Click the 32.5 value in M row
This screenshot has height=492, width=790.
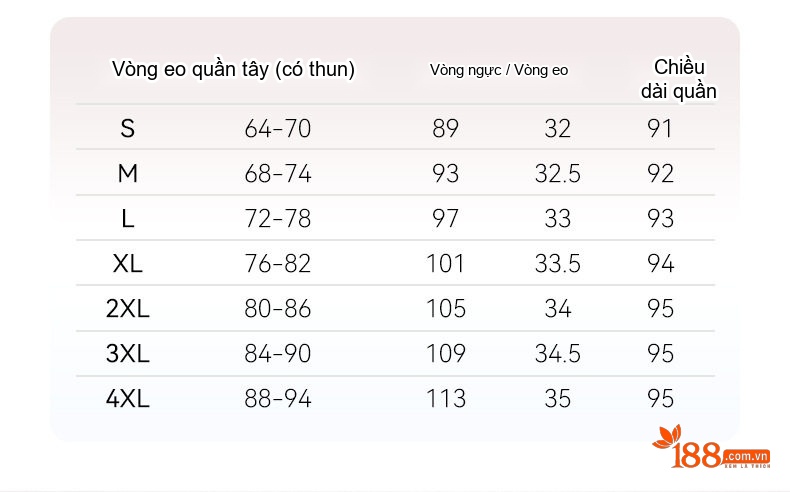(x=558, y=174)
